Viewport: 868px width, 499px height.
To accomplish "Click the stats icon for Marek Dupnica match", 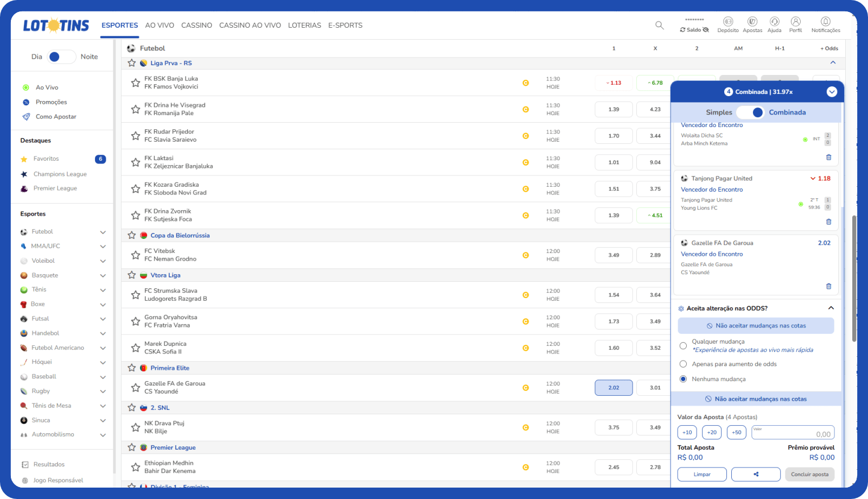I will click(526, 348).
